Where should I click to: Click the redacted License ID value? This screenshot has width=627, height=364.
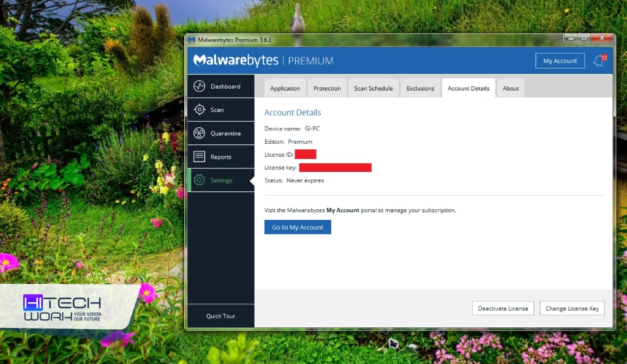(x=306, y=154)
